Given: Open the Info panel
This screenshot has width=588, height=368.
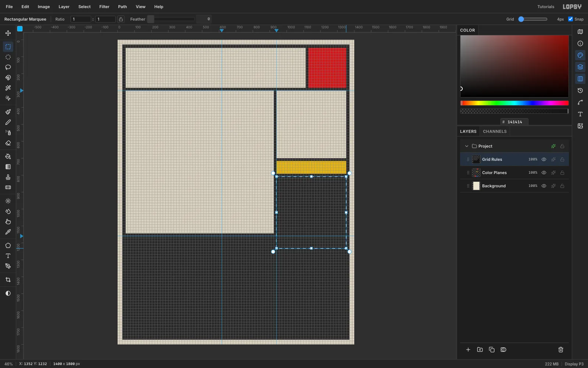Looking at the screenshot, I should 580,43.
